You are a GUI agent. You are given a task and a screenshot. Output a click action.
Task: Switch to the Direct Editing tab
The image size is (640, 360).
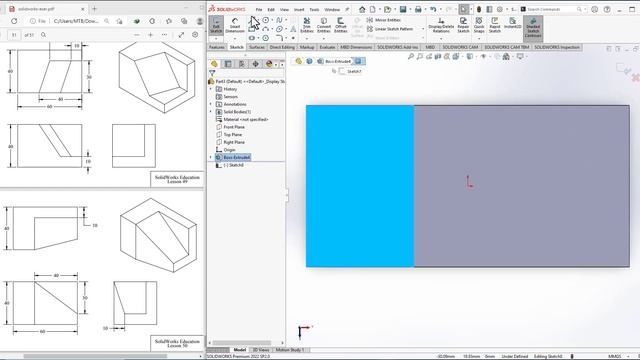[x=282, y=47]
